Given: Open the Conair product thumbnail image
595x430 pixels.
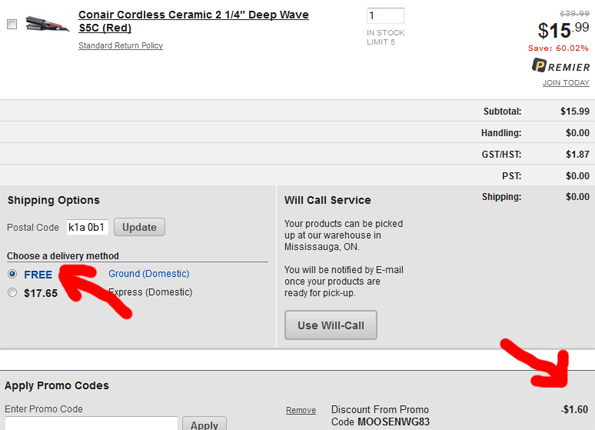Looking at the screenshot, I should (x=47, y=24).
